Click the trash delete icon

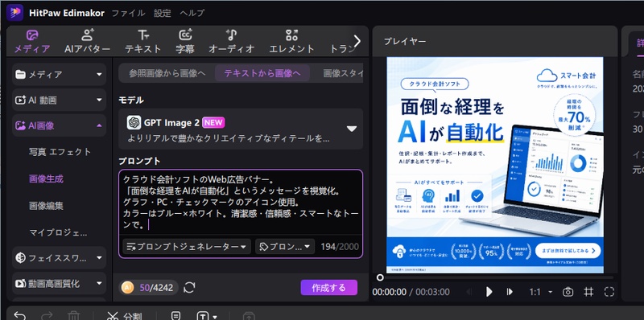(73, 316)
